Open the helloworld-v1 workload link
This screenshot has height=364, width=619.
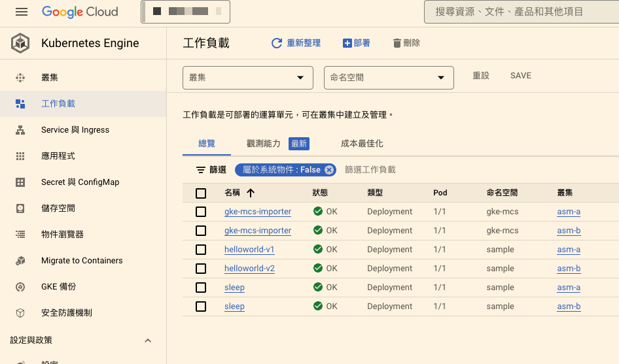tap(249, 249)
